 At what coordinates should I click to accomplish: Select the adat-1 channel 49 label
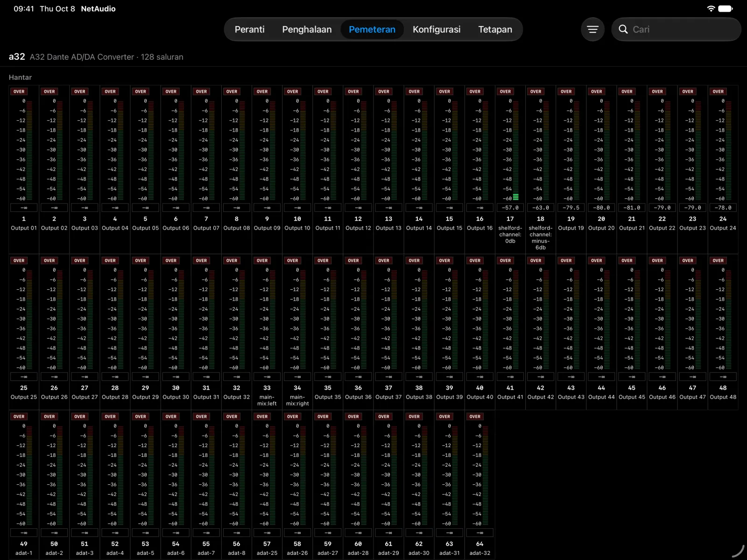(x=24, y=553)
